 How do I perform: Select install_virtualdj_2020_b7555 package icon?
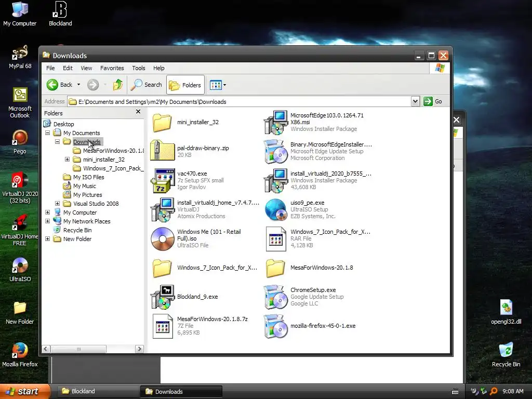click(x=276, y=180)
